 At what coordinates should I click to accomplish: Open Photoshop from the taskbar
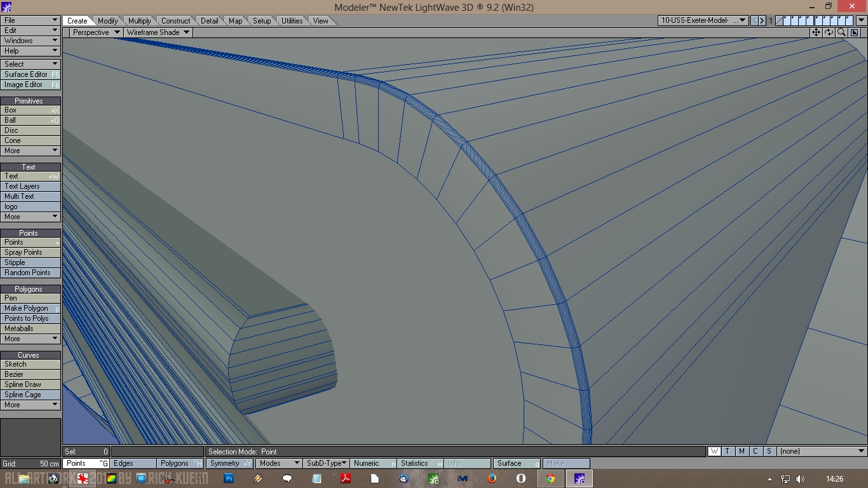point(229,478)
